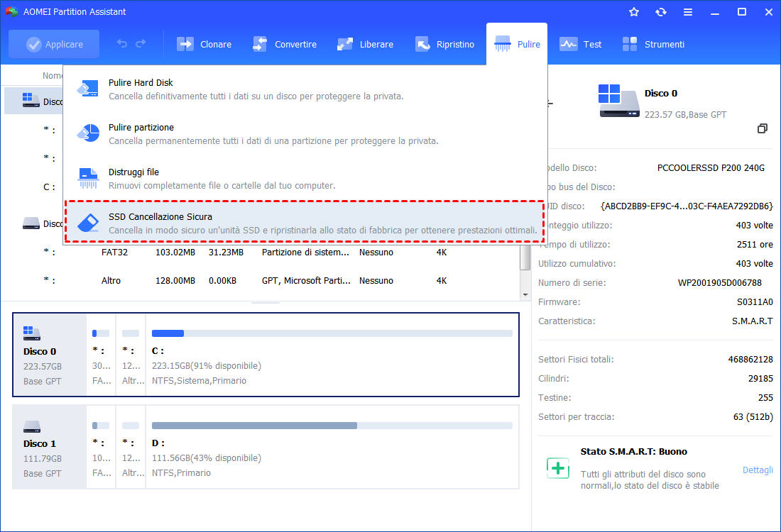Select Pulire partizione option
This screenshot has width=781, height=532.
coord(305,134)
